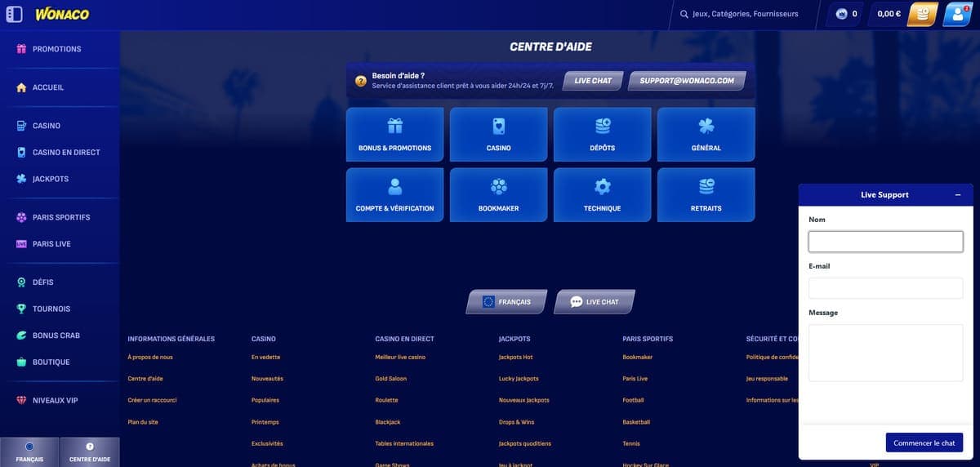Screen dimensions: 980x467
Task: Open Technique gear help tile
Action: click(603, 195)
